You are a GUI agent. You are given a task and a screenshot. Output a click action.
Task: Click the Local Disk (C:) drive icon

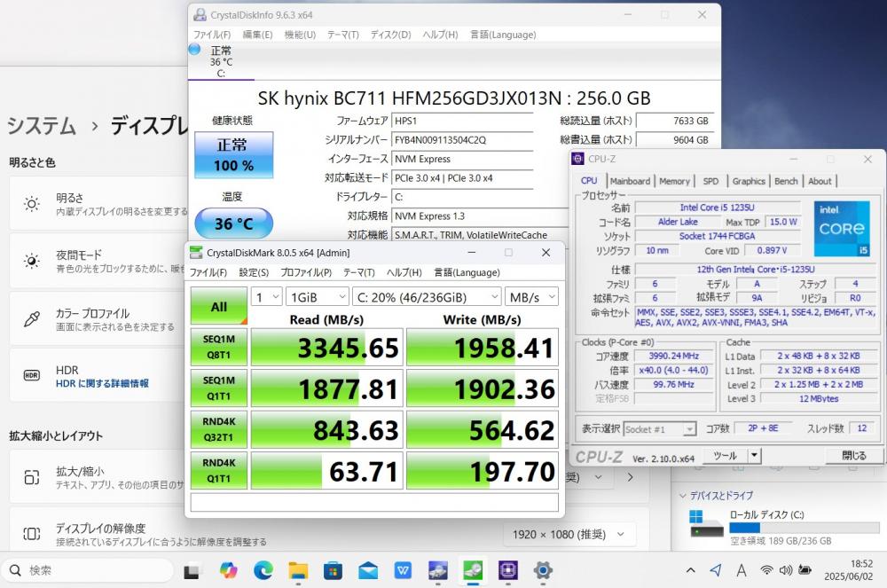click(706, 524)
